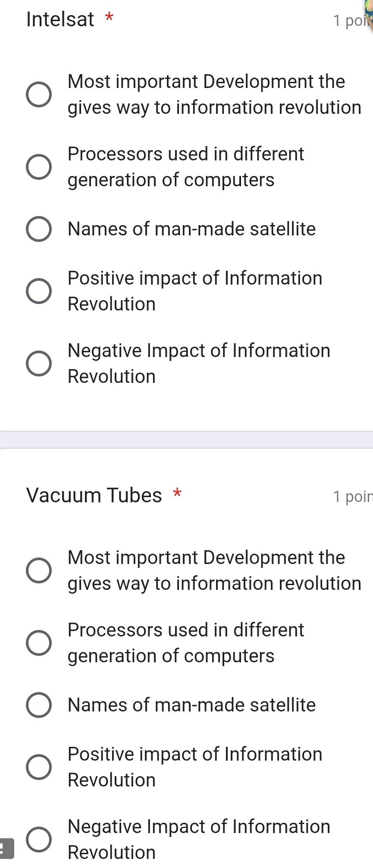Choose 'Most important Development' for Vacuum Tubes

tap(39, 570)
